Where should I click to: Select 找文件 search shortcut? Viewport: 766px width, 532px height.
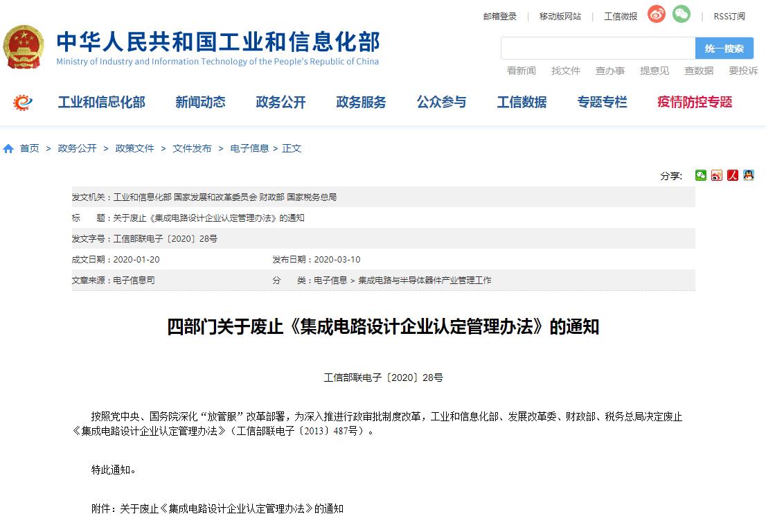tap(566, 71)
